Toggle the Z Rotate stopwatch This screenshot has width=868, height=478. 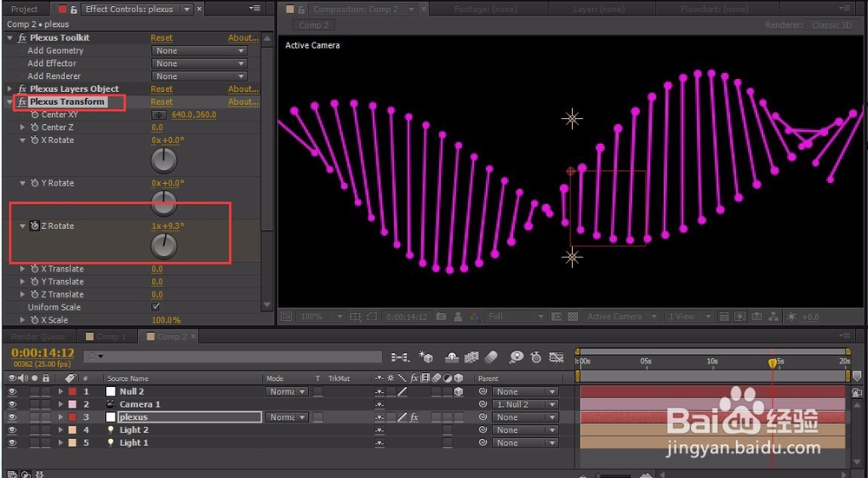[35, 226]
